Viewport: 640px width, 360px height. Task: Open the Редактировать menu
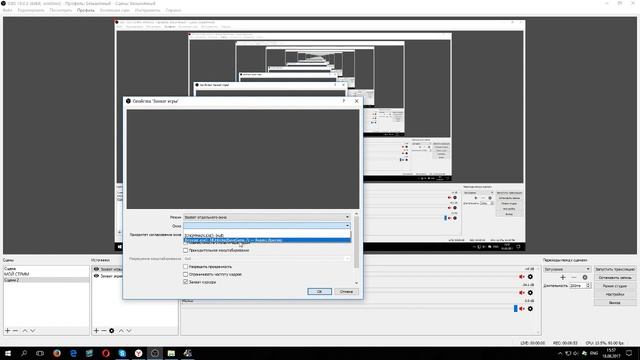(31, 10)
